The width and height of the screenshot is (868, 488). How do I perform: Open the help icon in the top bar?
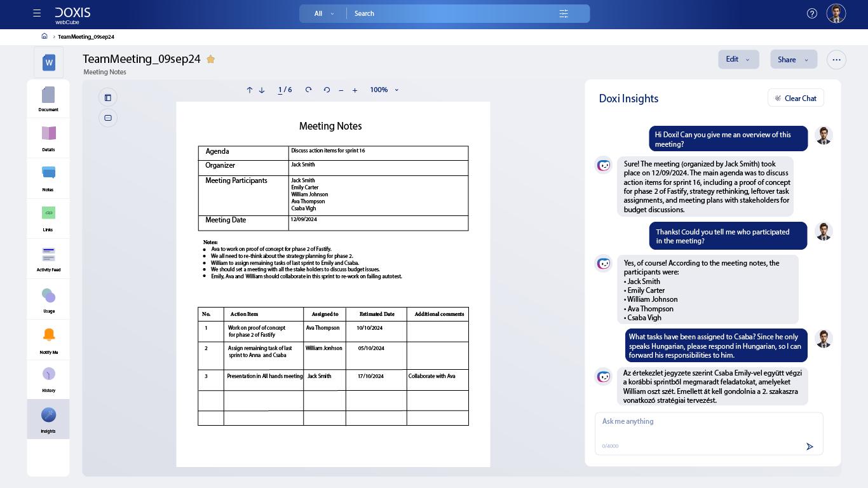[812, 13]
